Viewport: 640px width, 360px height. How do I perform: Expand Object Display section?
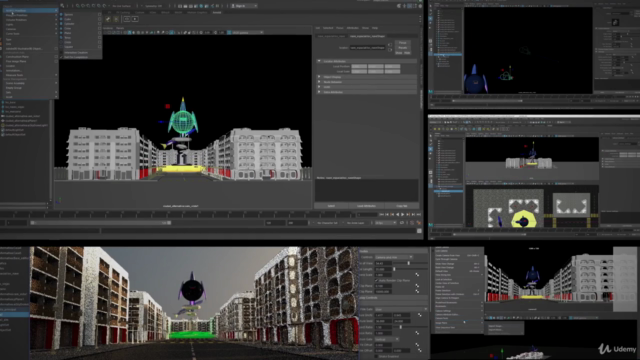[367, 77]
